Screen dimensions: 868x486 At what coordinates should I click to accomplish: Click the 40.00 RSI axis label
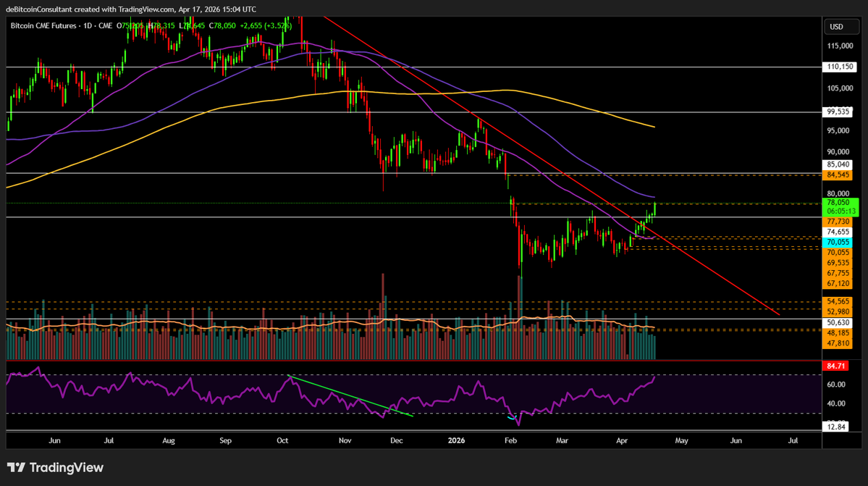836,403
